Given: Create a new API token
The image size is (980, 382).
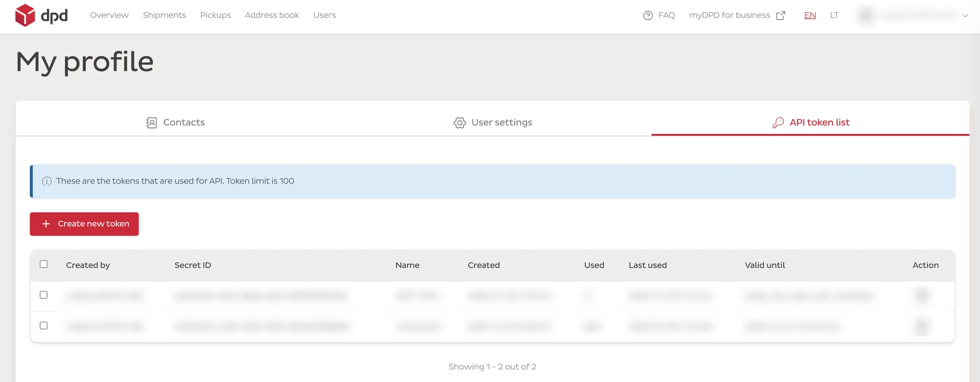Looking at the screenshot, I should pos(84,224).
